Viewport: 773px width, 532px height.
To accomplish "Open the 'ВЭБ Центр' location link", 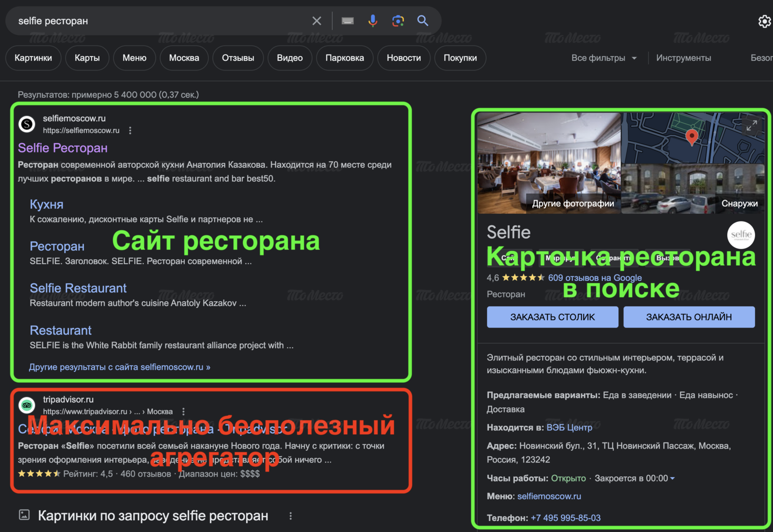I will 569,427.
